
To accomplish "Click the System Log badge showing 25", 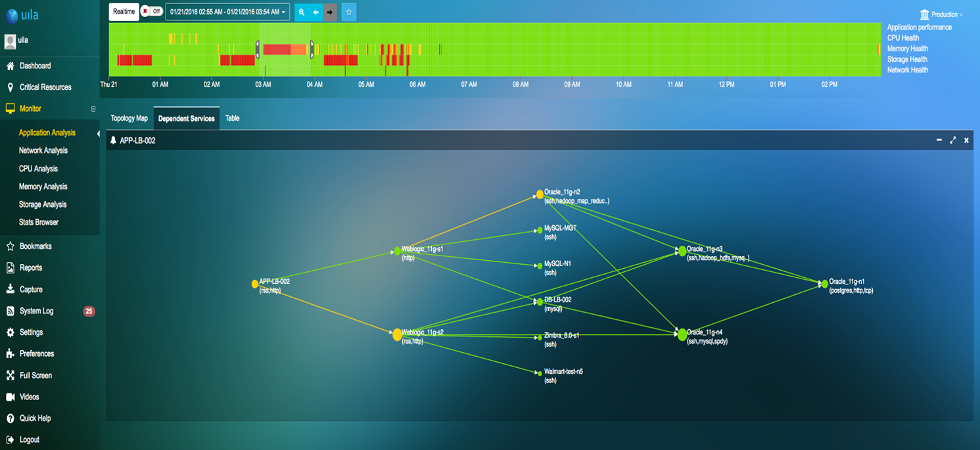I will tap(89, 311).
